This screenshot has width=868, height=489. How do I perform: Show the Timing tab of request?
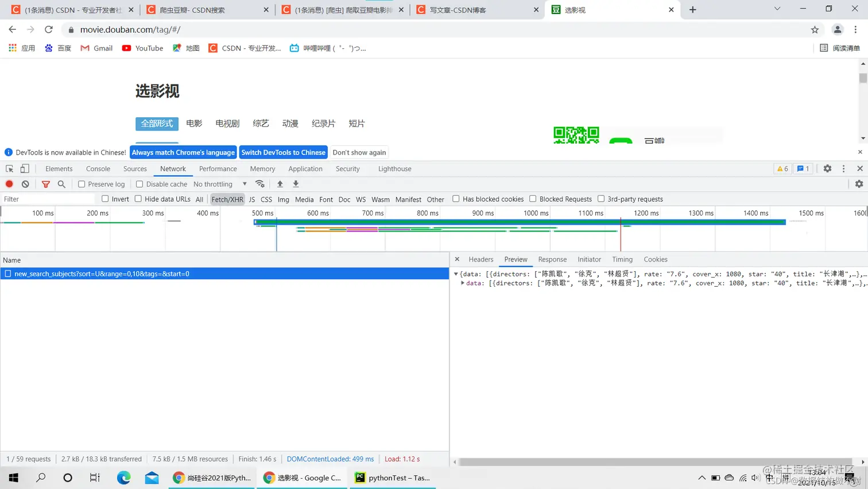(x=622, y=260)
